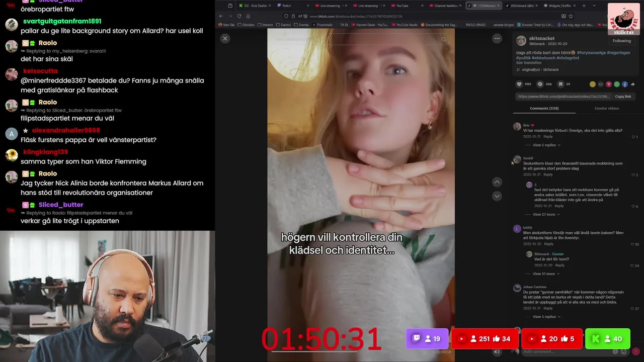Close the TikTok video viewer with X

(225, 38)
